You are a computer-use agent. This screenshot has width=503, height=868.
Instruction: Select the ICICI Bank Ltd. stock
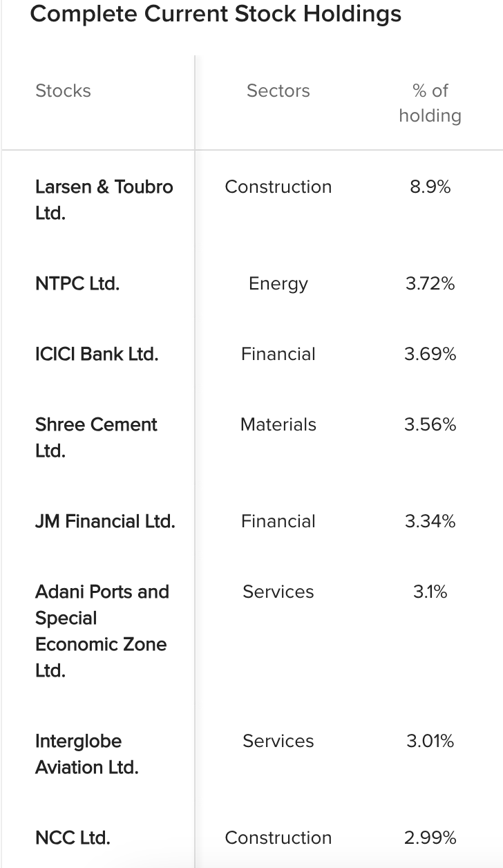pos(97,354)
